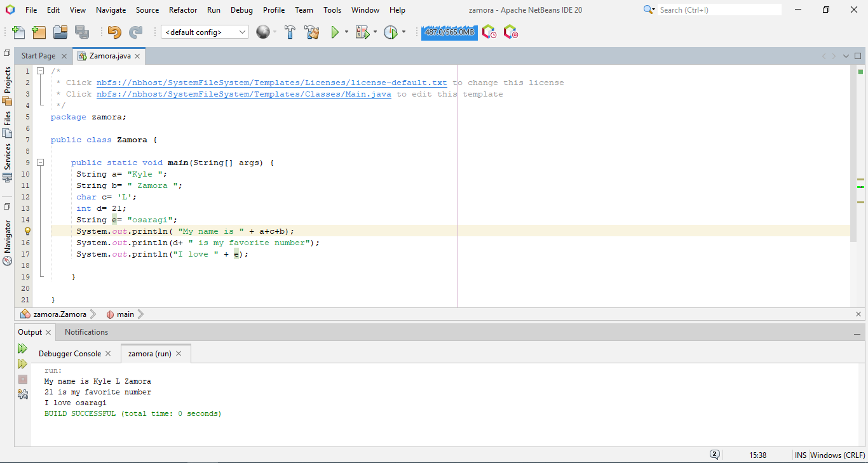Click the memory usage bar
This screenshot has height=463, width=868.
(449, 32)
